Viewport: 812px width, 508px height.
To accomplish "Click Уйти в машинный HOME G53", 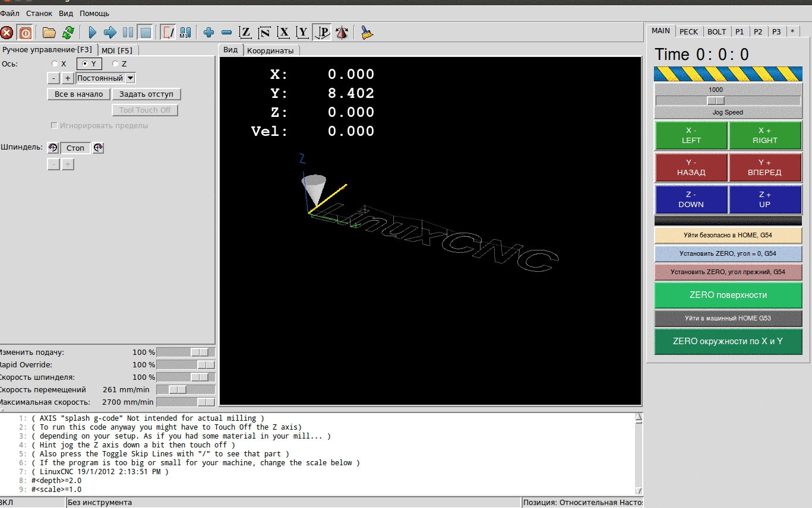I will 728,318.
